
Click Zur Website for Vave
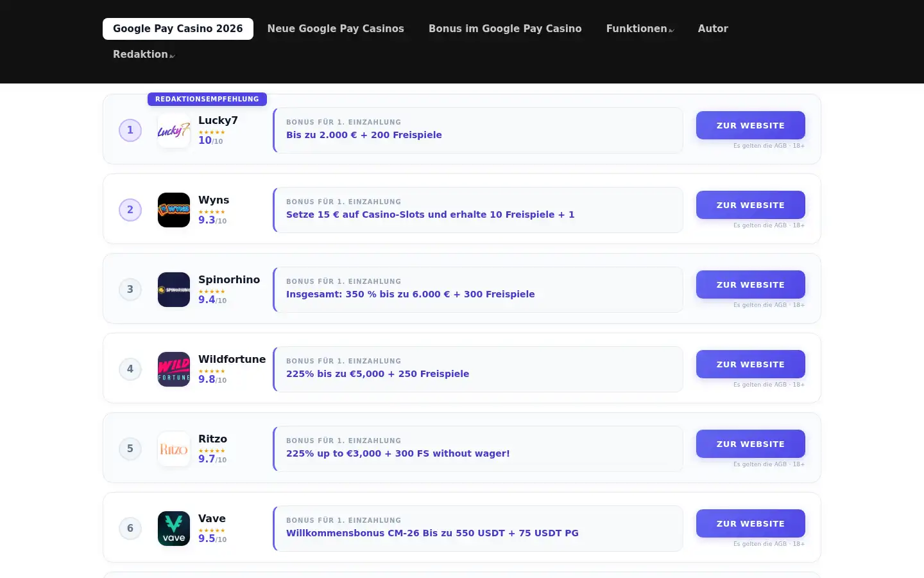click(751, 523)
